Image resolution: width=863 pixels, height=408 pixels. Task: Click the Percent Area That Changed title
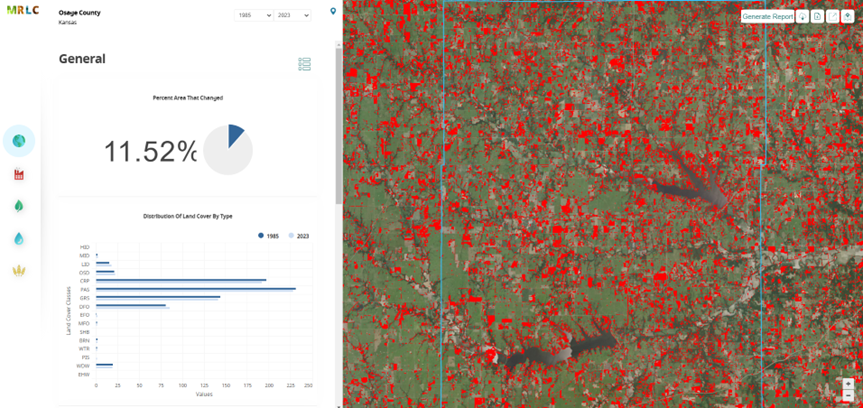point(188,97)
